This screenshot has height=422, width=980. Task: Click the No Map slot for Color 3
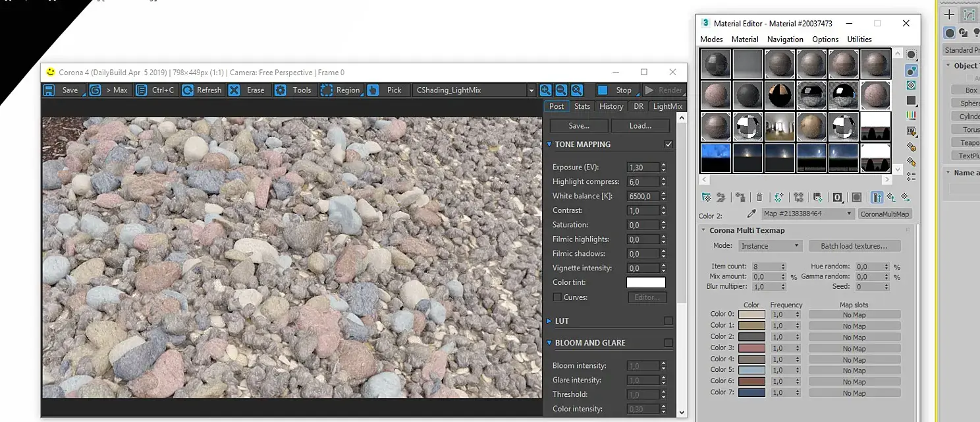click(854, 348)
